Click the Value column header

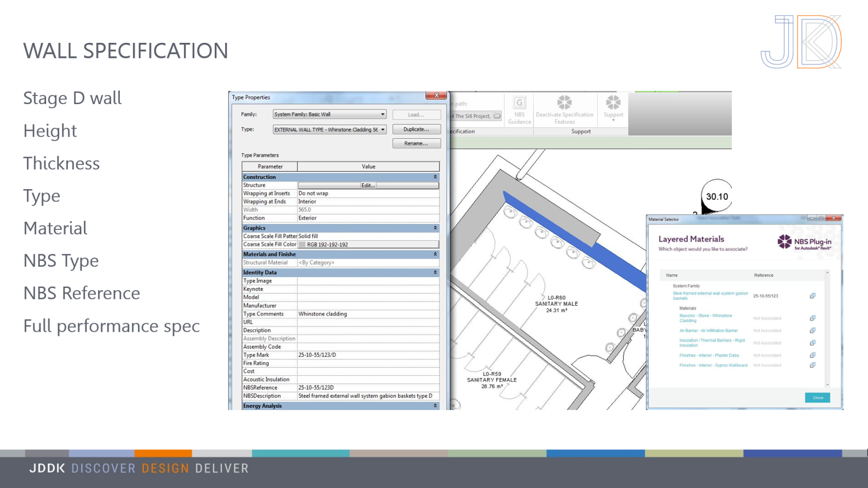click(368, 166)
